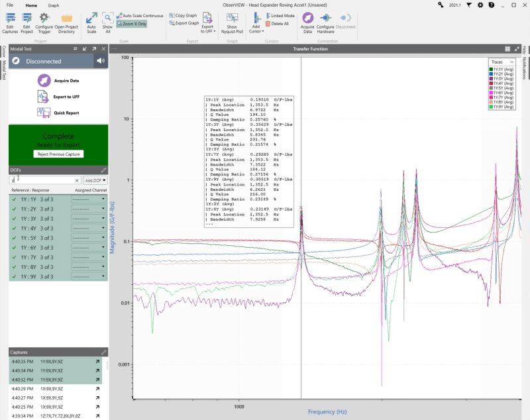Toggle the 1Y : 9Y DOF checkmark
The width and height of the screenshot is (530, 420).
coord(14,276)
